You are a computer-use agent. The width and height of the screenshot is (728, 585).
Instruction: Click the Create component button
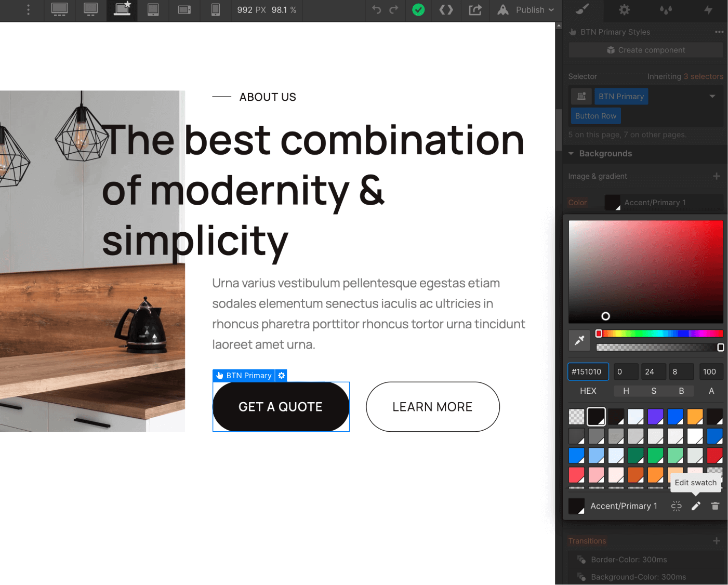[645, 50]
